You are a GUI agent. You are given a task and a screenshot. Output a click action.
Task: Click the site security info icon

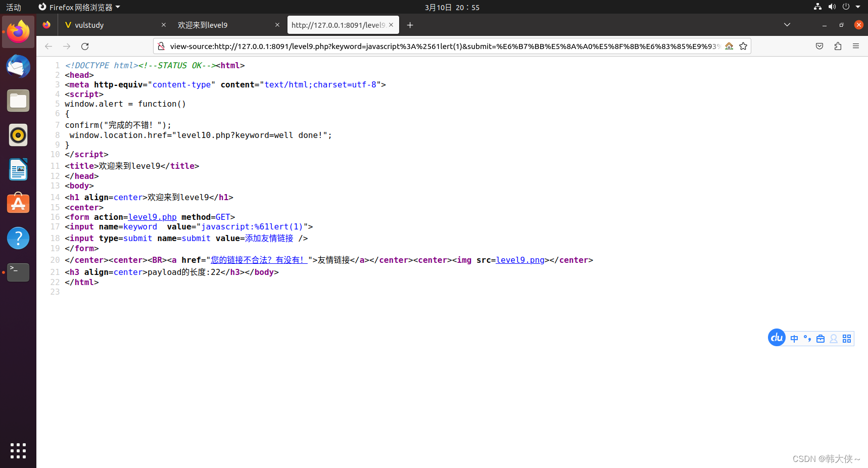tap(161, 46)
